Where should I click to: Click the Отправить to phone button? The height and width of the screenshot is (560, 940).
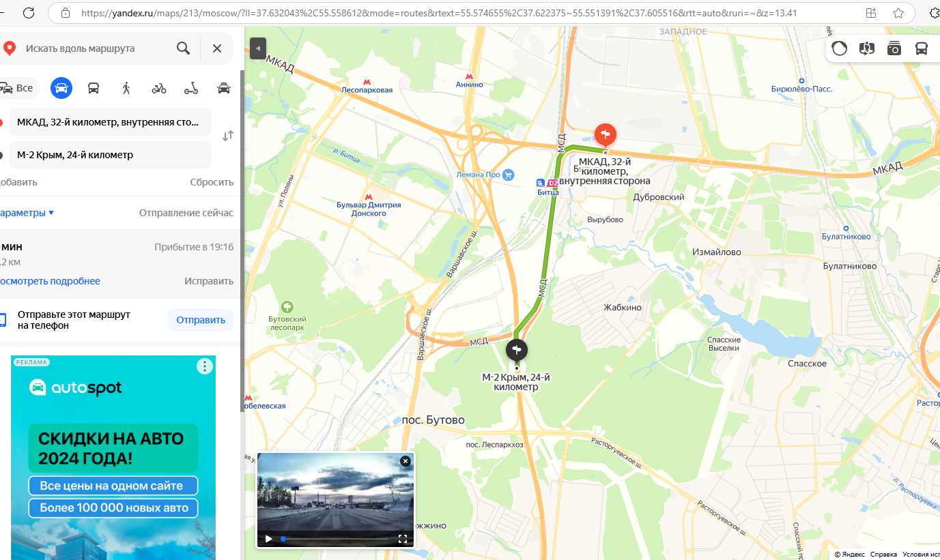point(201,320)
